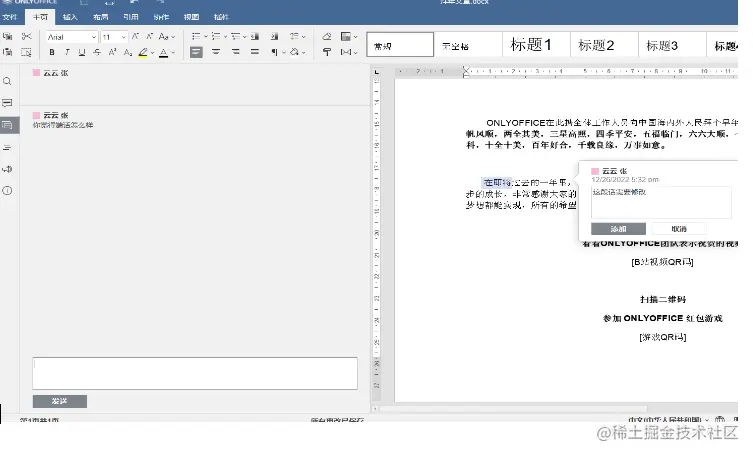Switch to the 引用 (References) tab
Image resolution: width=753 pixels, height=456 pixels.
(131, 17)
